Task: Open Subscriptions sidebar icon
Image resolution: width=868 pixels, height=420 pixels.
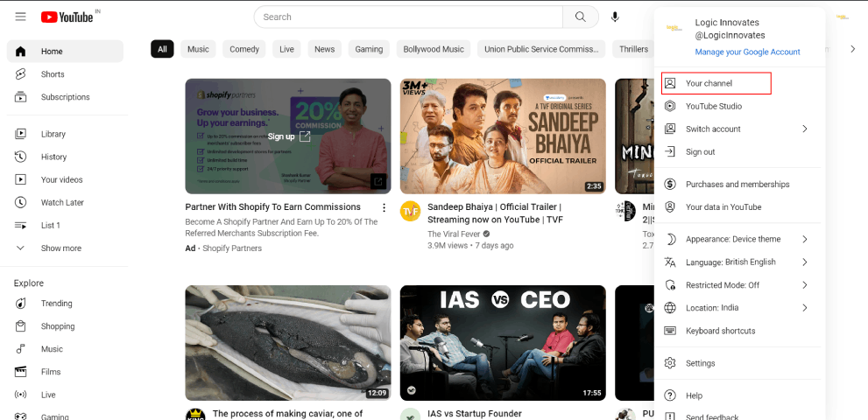Action: [20, 97]
